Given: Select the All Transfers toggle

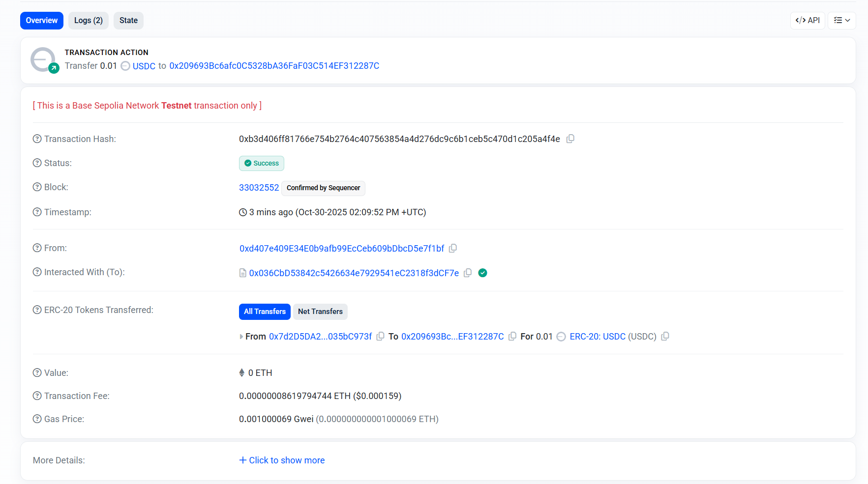Looking at the screenshot, I should tap(265, 312).
